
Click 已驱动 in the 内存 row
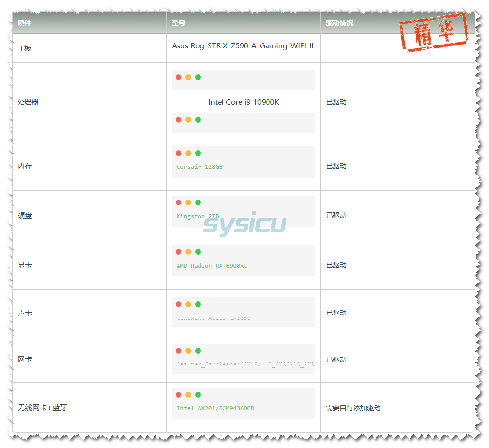pyautogui.click(x=336, y=166)
